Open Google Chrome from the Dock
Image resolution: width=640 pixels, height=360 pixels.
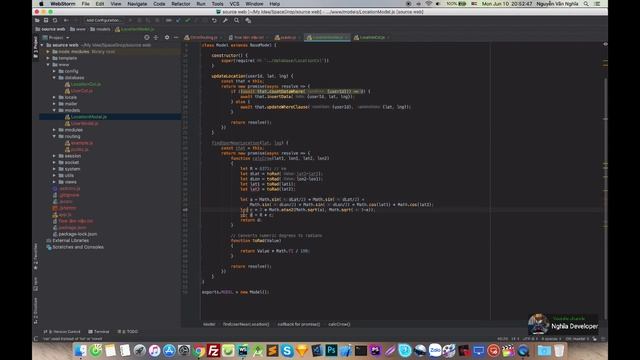coord(199,351)
